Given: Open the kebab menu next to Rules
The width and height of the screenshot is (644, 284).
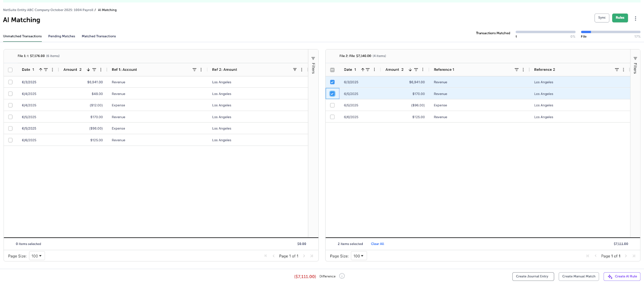Looking at the screenshot, I should (636, 18).
